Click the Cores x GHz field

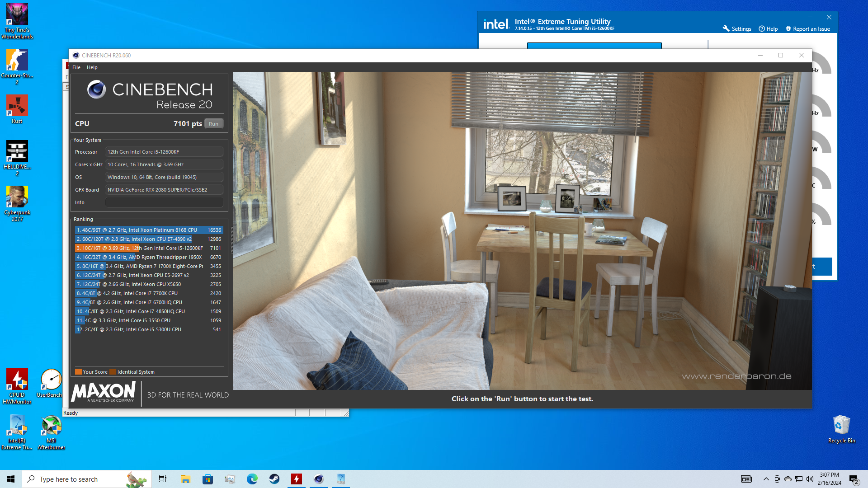164,164
